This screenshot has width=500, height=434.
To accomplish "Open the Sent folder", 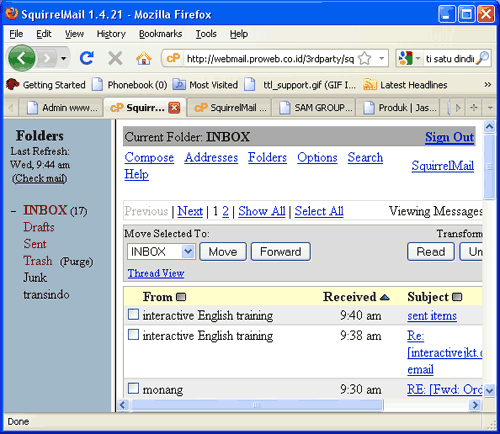I will [x=35, y=244].
